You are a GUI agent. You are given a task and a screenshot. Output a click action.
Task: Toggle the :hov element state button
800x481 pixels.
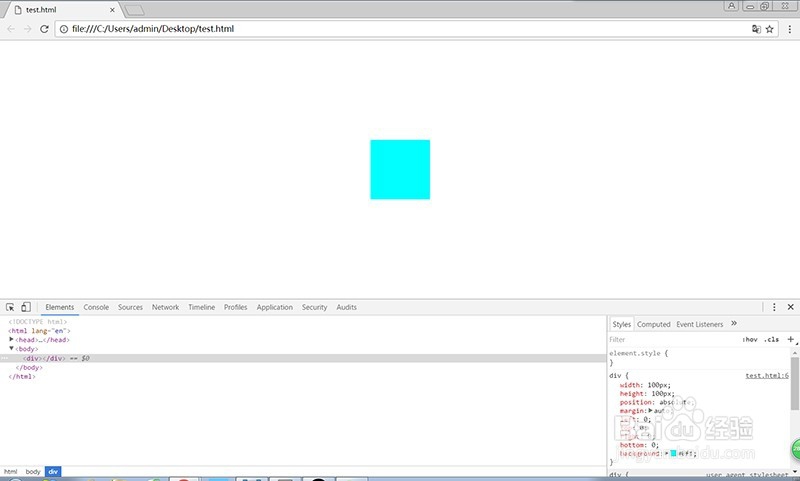pos(750,340)
